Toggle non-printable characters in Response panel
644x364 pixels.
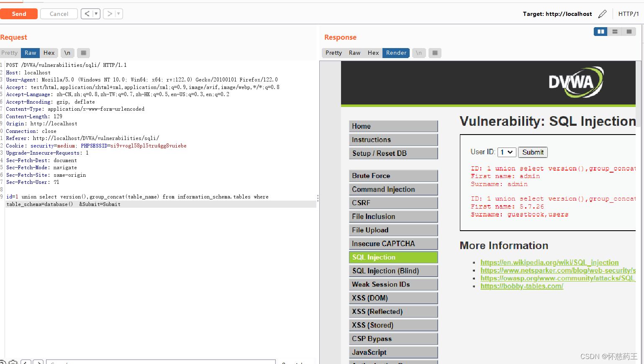(419, 53)
